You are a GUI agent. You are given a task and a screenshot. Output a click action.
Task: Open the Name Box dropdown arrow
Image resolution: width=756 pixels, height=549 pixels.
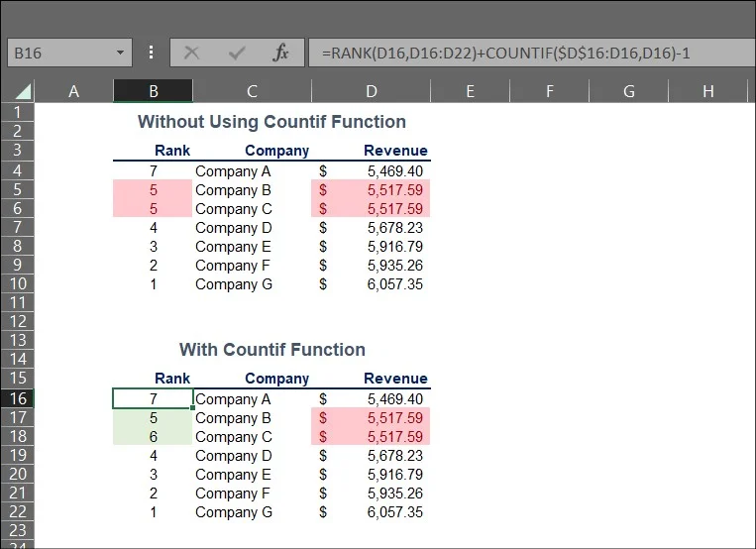pos(121,53)
